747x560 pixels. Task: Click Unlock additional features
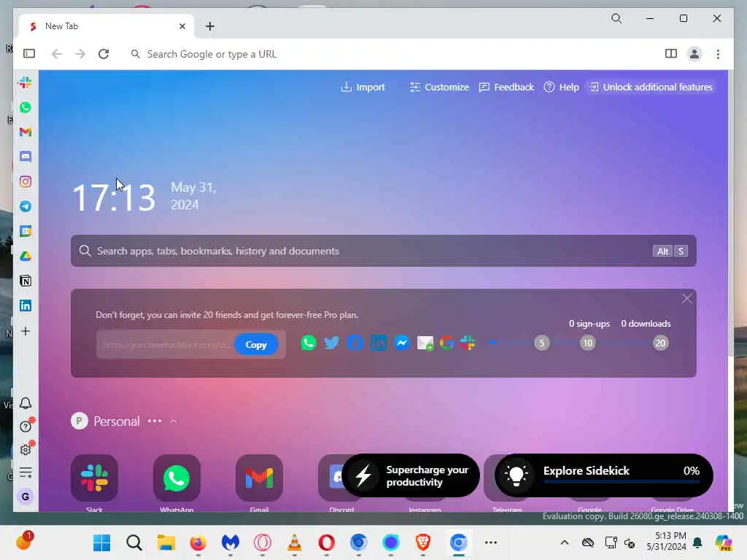tap(651, 87)
